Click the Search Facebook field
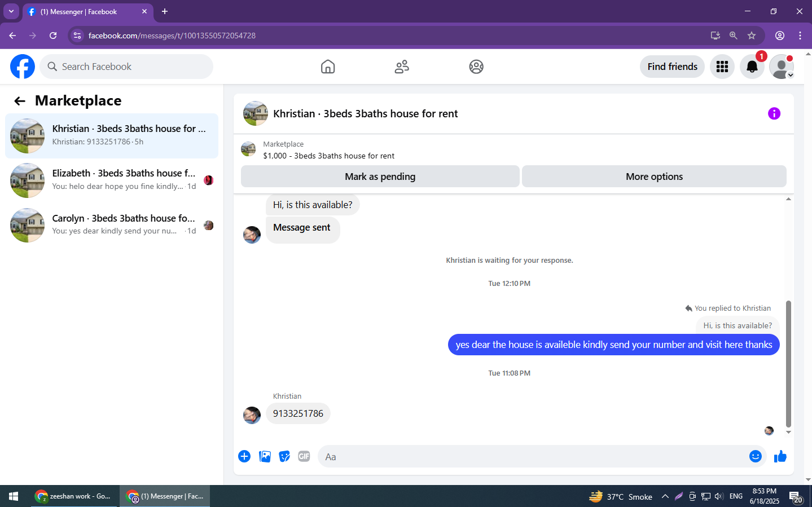The height and width of the screenshot is (507, 812). point(126,67)
